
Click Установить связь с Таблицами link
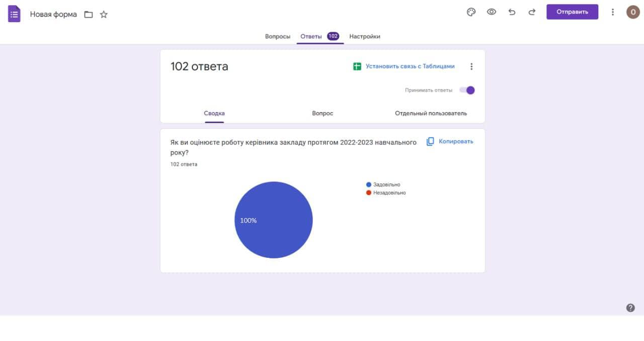click(x=410, y=66)
